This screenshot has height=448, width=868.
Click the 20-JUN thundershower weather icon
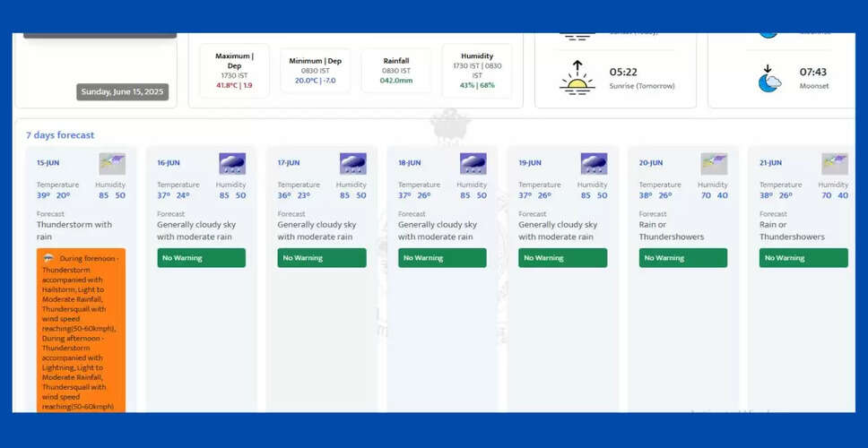click(x=714, y=164)
